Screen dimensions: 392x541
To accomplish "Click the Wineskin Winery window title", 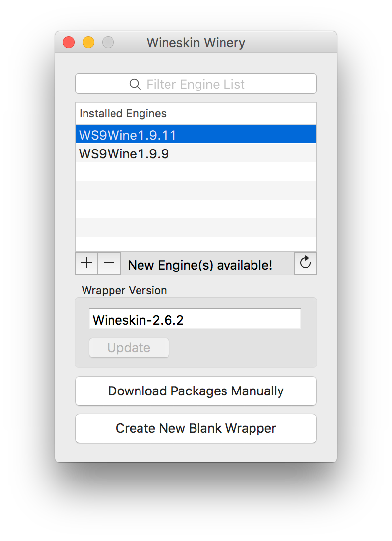I will click(x=196, y=43).
